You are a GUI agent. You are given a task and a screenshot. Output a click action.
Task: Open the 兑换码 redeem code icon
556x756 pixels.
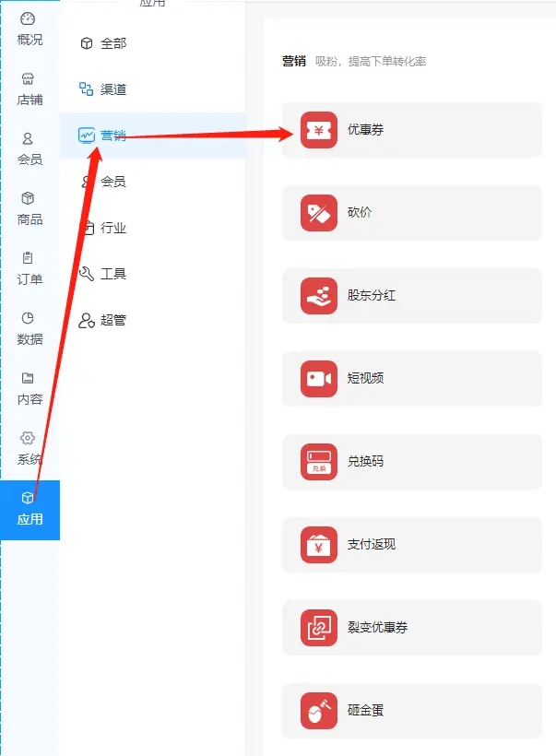point(319,462)
